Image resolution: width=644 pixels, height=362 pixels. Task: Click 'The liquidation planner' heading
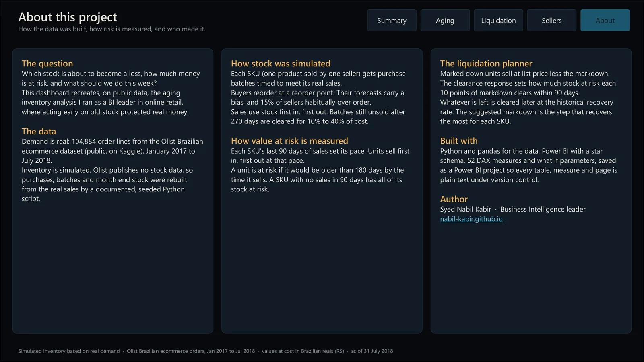coord(486,64)
